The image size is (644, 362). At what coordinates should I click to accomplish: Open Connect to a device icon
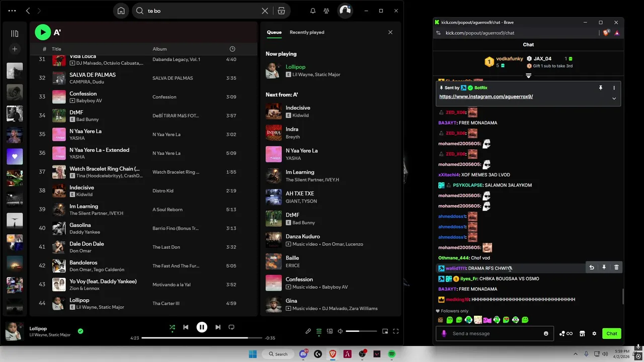(330, 331)
